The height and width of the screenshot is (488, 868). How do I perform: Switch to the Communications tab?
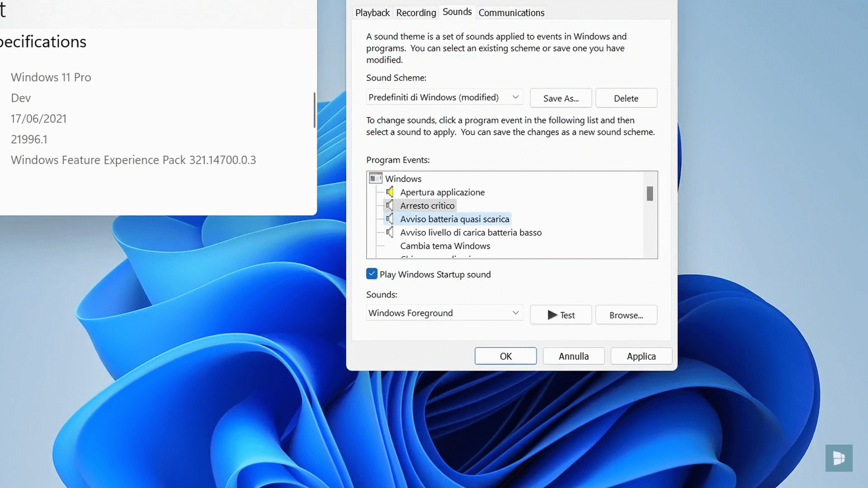point(511,13)
